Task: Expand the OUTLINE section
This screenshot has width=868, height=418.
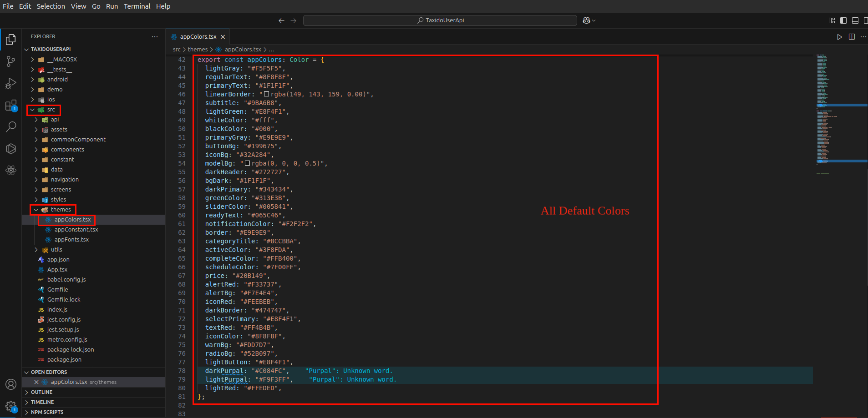Action: [x=41, y=392]
